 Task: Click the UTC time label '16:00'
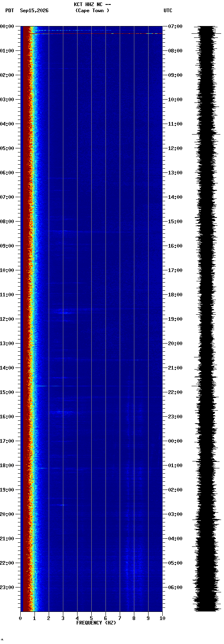click(x=175, y=246)
